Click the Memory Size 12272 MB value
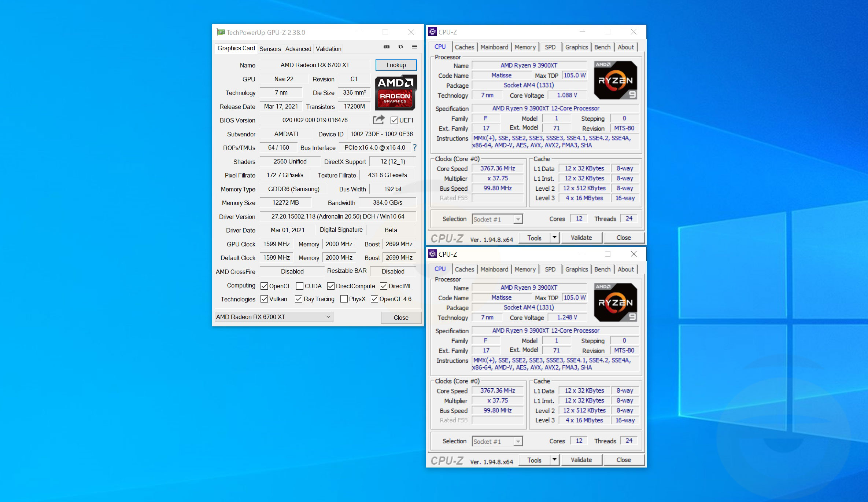This screenshot has height=502, width=868. point(286,202)
